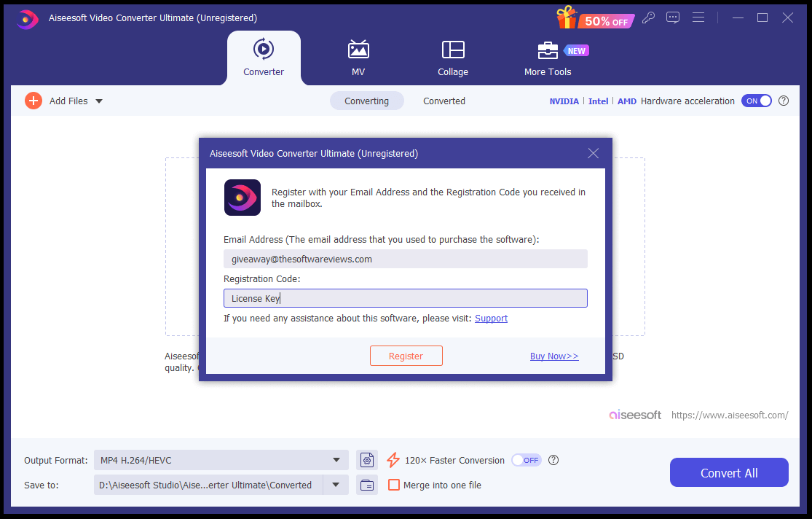Click the AMD label
Viewport: 812px width, 519px height.
pyautogui.click(x=626, y=101)
